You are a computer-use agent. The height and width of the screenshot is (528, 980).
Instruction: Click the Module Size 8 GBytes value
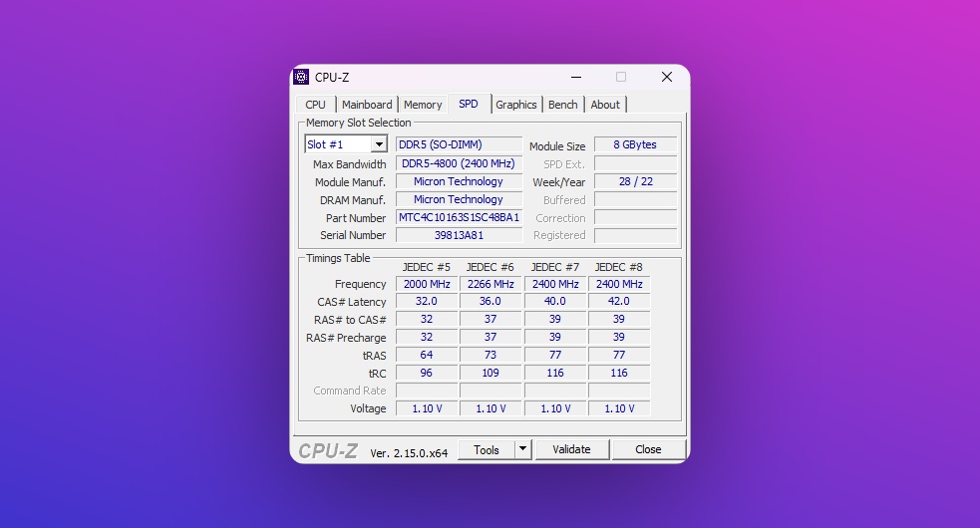(x=635, y=144)
